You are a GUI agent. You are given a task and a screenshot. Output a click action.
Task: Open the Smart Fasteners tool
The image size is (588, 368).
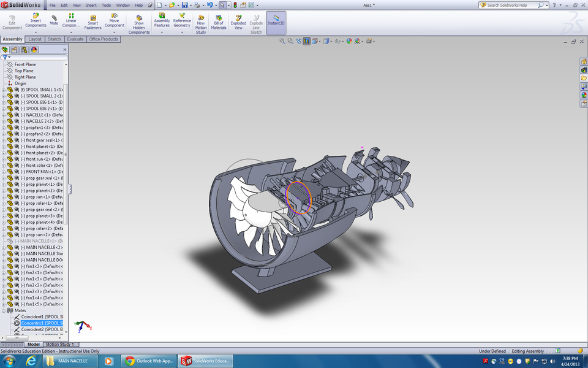[x=92, y=22]
